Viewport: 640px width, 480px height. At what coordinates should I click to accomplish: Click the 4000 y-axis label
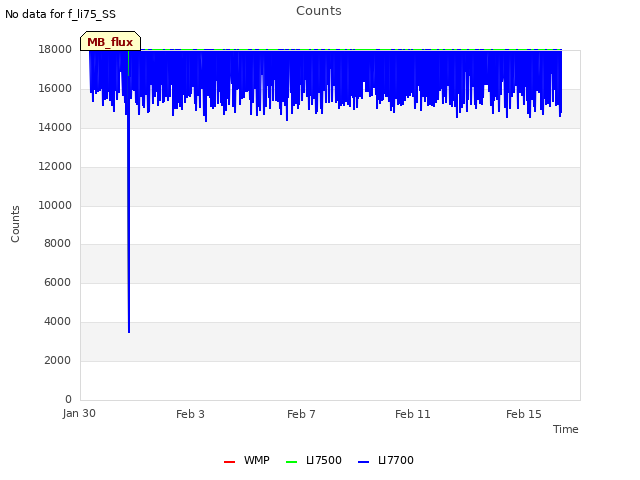[58, 322]
